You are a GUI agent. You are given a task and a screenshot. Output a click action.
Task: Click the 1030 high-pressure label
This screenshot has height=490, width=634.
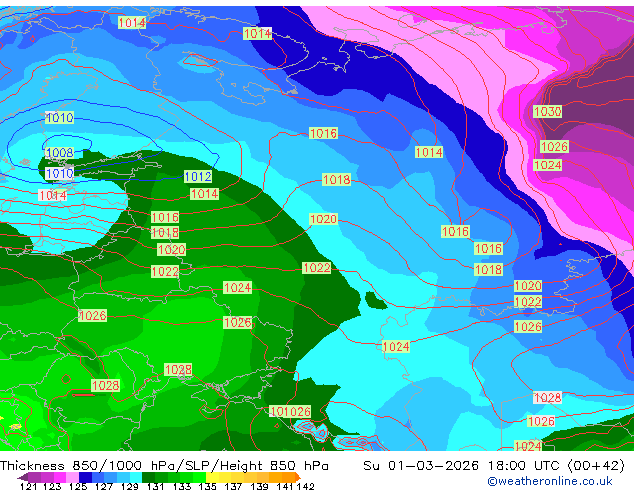(x=547, y=112)
